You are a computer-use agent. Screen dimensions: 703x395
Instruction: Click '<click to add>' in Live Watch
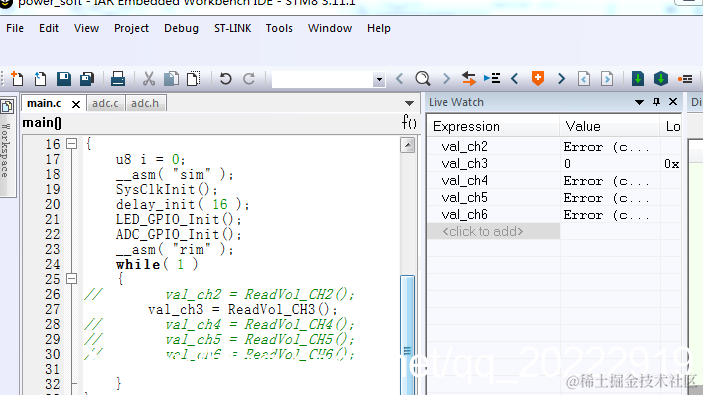(x=482, y=231)
